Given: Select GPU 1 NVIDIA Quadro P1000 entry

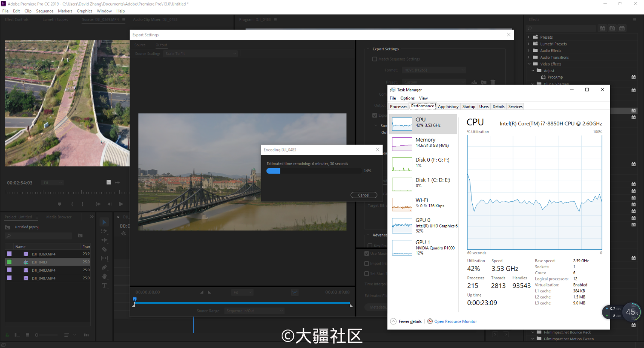Looking at the screenshot, I should 423,247.
